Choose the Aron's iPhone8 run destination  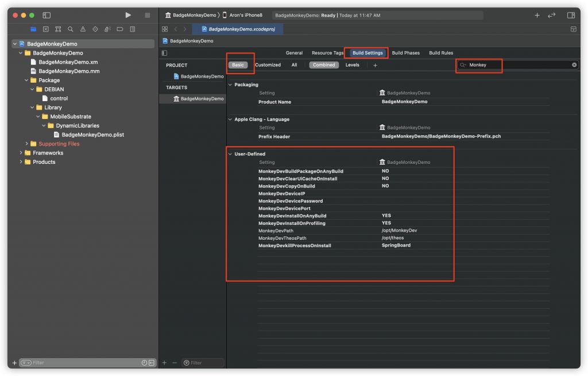(242, 15)
